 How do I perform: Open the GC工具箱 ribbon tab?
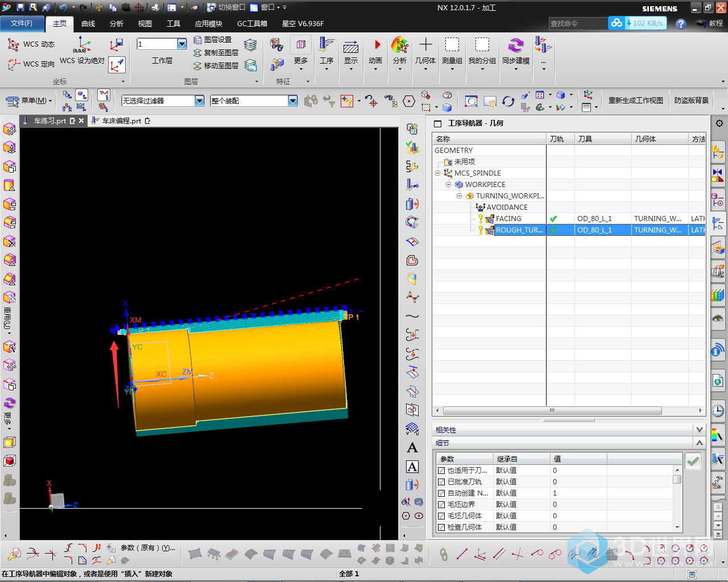point(252,23)
